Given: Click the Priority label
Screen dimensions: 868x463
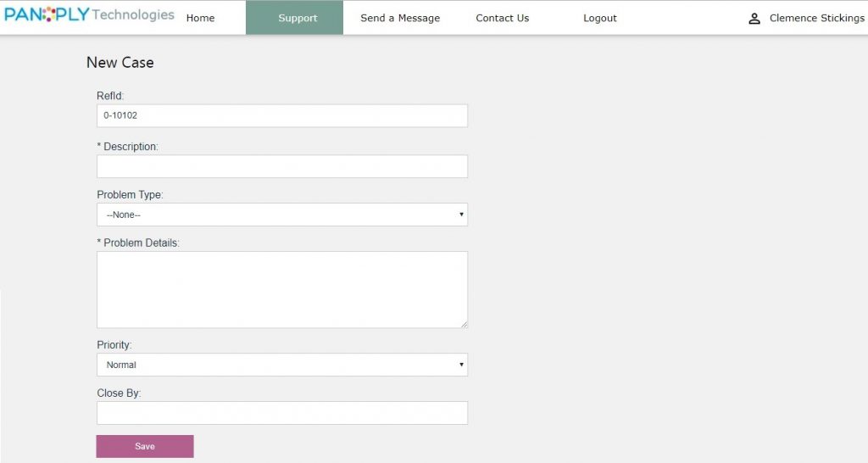Looking at the screenshot, I should (x=114, y=345).
